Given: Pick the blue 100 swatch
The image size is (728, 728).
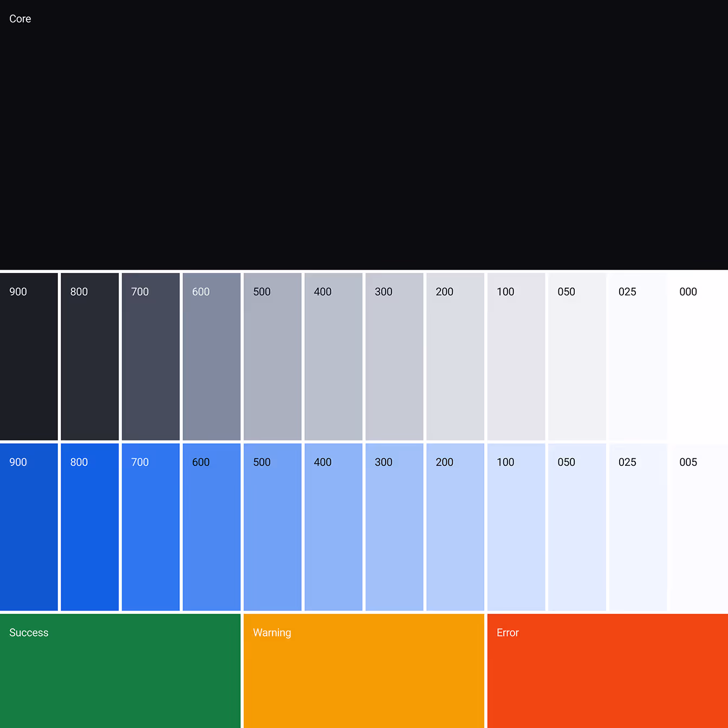Looking at the screenshot, I should 516,527.
